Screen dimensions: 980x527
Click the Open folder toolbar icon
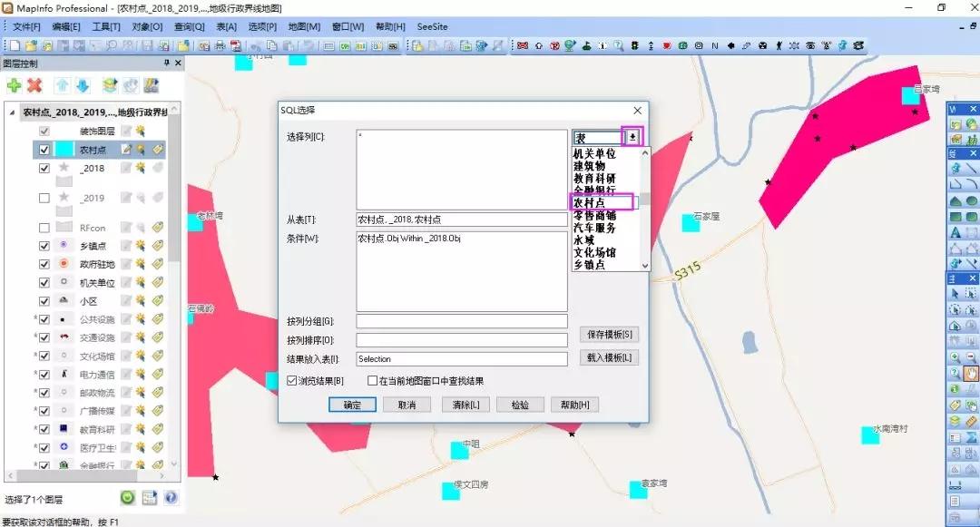click(x=31, y=45)
